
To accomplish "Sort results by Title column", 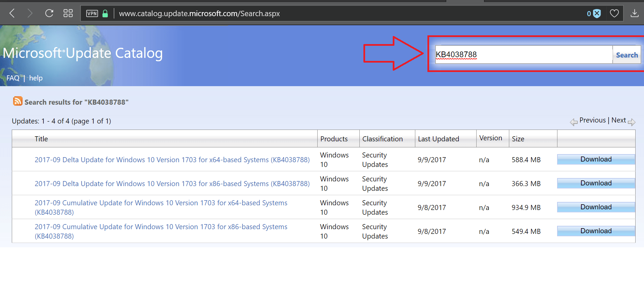I will [x=41, y=139].
